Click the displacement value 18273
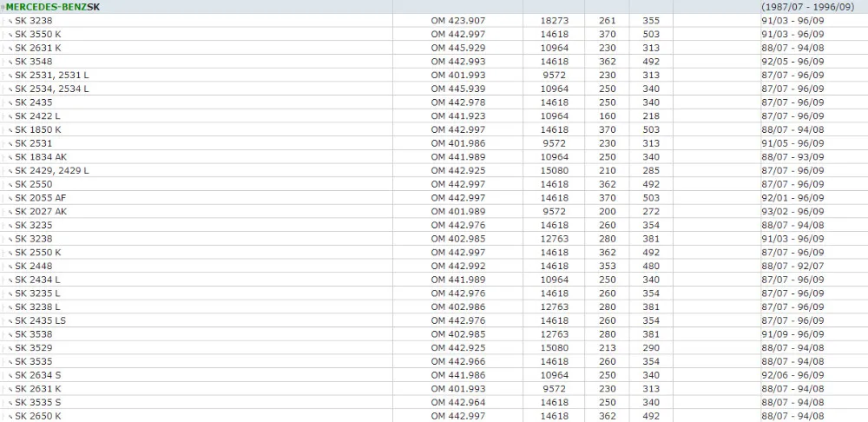Image resolution: width=868 pixels, height=422 pixels. pos(554,21)
